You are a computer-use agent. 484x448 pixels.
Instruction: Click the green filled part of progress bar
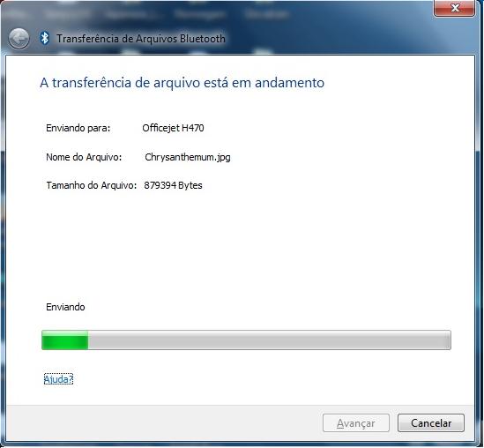[x=65, y=340]
